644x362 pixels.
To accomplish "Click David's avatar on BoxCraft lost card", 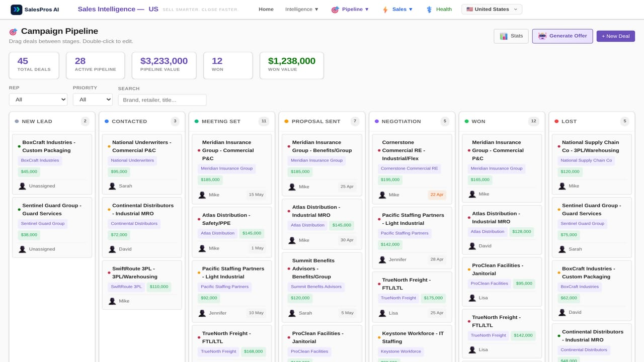I will tap(562, 312).
